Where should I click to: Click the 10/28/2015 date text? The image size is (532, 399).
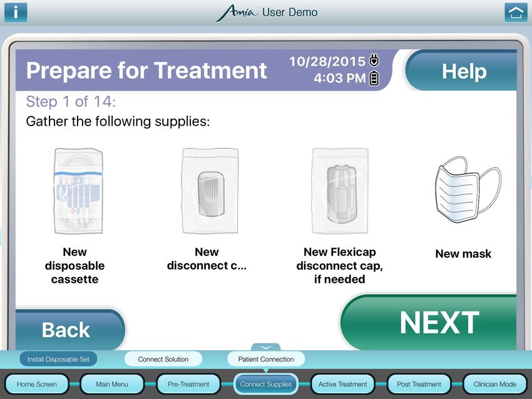pos(327,61)
